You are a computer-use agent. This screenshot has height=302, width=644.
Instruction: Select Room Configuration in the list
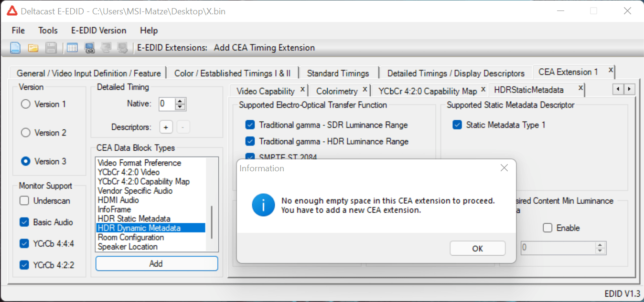click(x=150, y=237)
